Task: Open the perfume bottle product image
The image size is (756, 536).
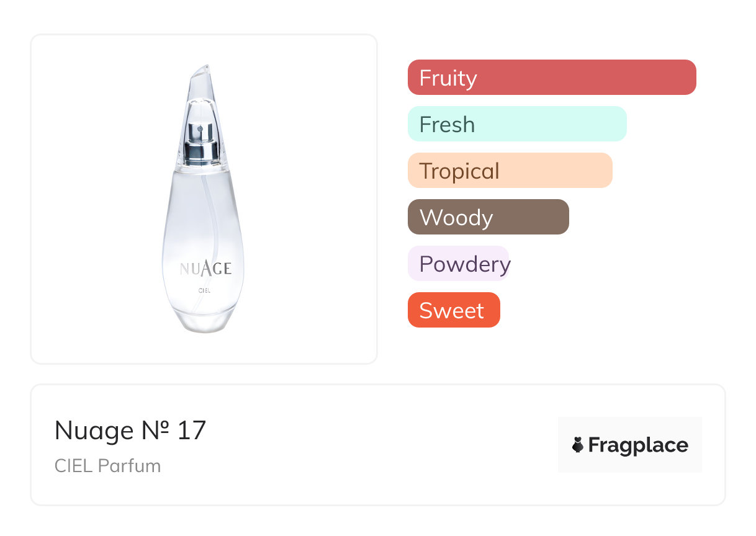Action: (x=204, y=199)
